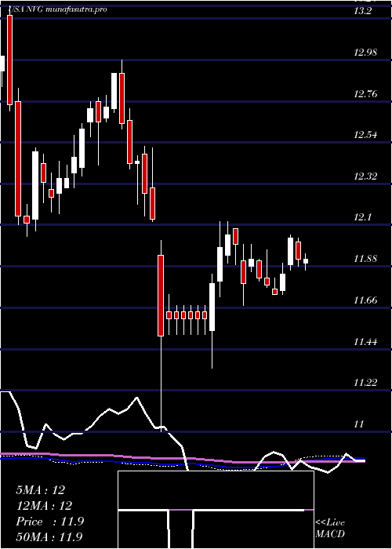Click the <<Live MACD label
392x549 pixels.
[x=330, y=529]
